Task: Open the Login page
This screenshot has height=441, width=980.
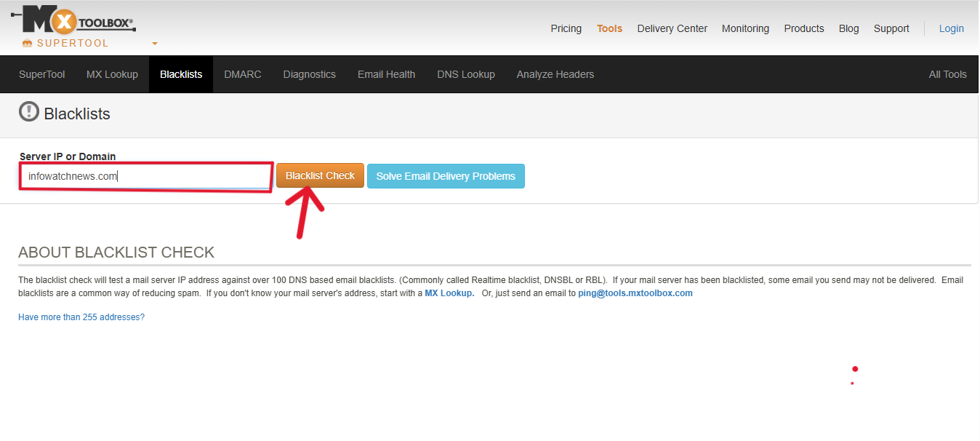Action: tap(951, 28)
